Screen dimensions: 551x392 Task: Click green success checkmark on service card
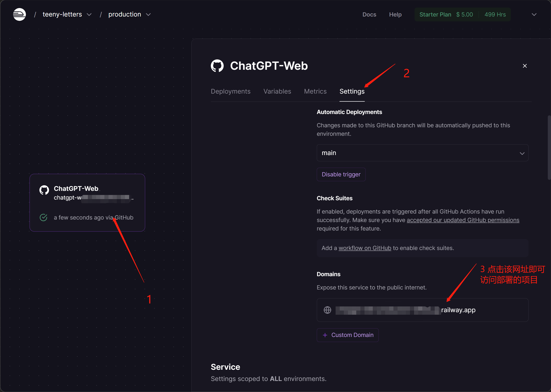click(43, 217)
